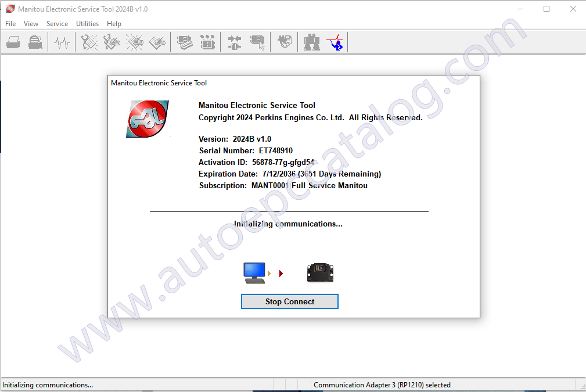
Task: Launch WinFlash chip-and-document icon
Action: 285,41
